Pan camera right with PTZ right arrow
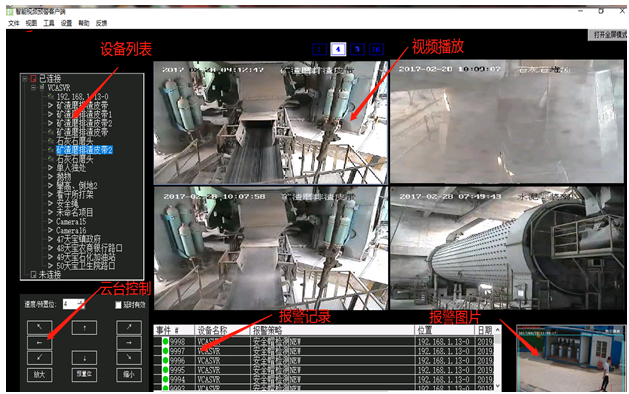The height and width of the screenshot is (394, 629). point(129,343)
